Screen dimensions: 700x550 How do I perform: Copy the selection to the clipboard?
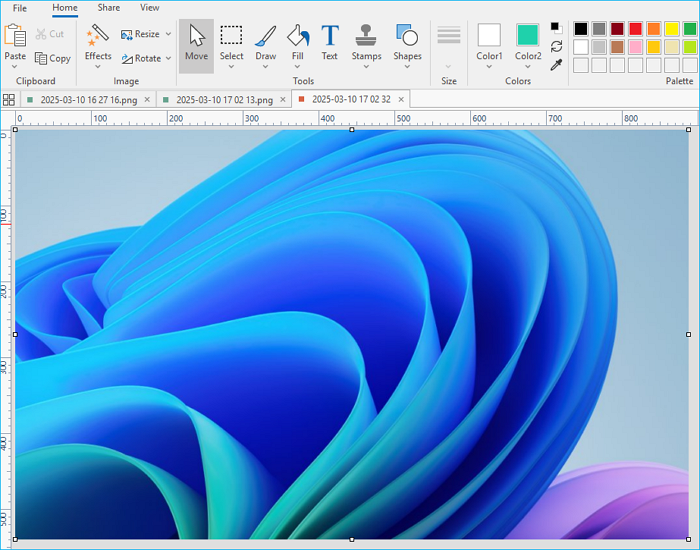point(52,59)
